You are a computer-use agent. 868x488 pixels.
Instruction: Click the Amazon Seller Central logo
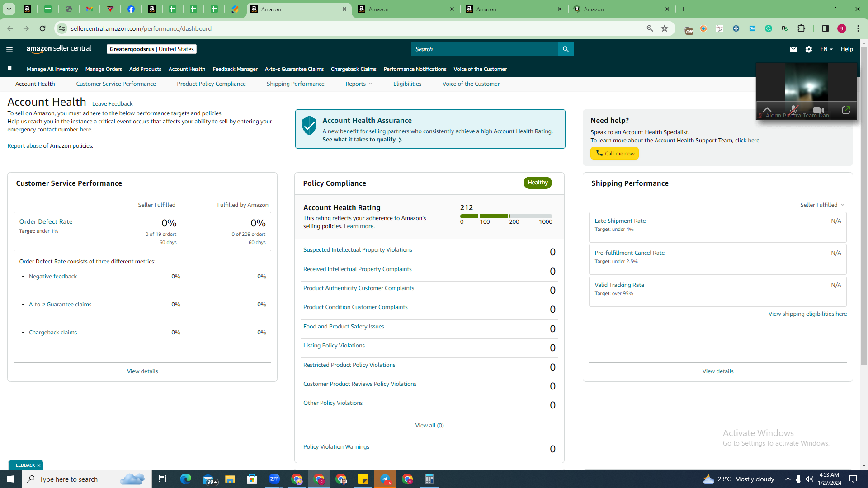coord(59,49)
